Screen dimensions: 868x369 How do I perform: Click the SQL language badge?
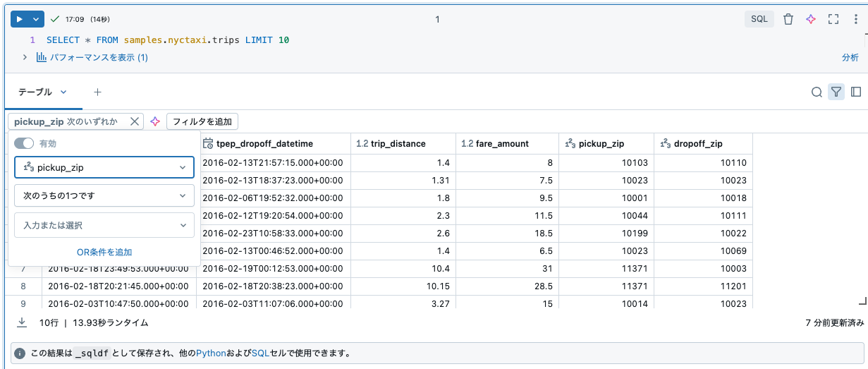click(x=759, y=19)
